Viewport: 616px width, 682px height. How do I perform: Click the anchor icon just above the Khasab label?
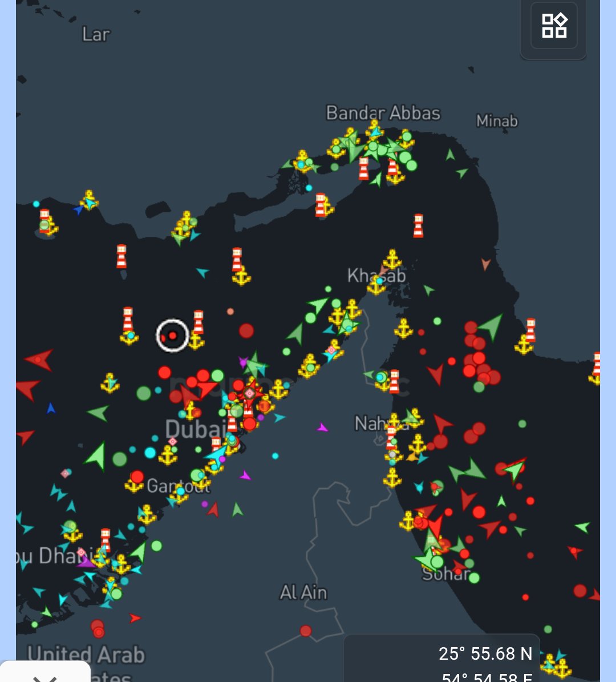point(392,259)
